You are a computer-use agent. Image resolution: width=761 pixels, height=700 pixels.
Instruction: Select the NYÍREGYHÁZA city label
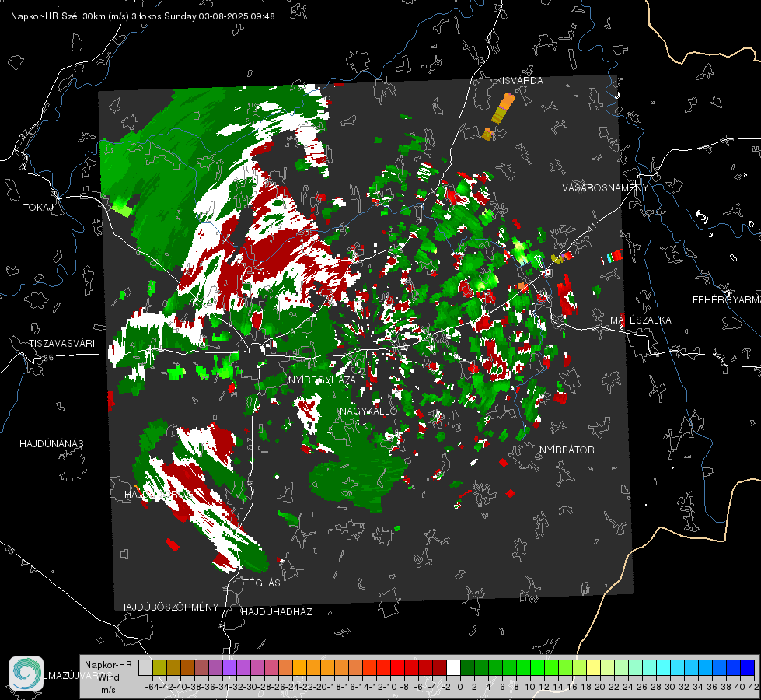pos(322,380)
